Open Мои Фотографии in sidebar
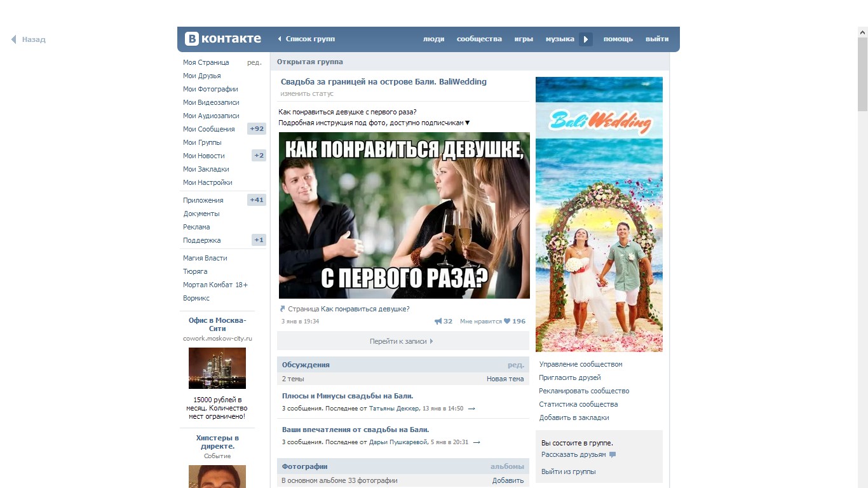868x488 pixels. tap(210, 89)
